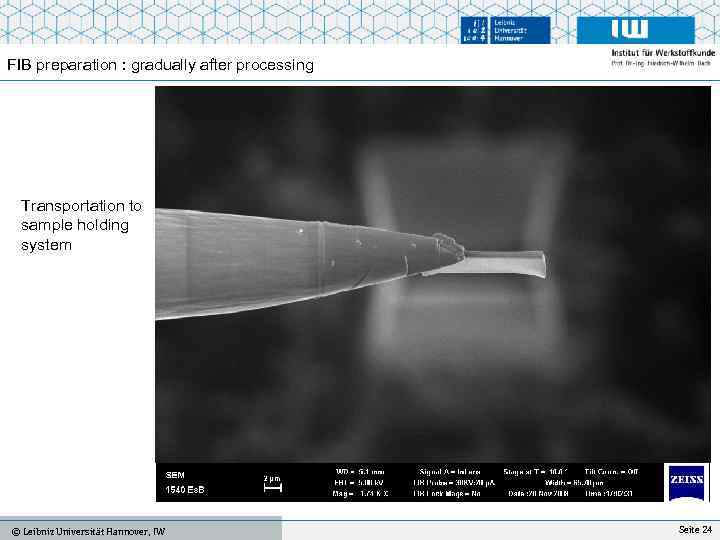Screen dimensions: 720x540
Task: Click the 'EHT =' voltage value
Action: pos(359,483)
